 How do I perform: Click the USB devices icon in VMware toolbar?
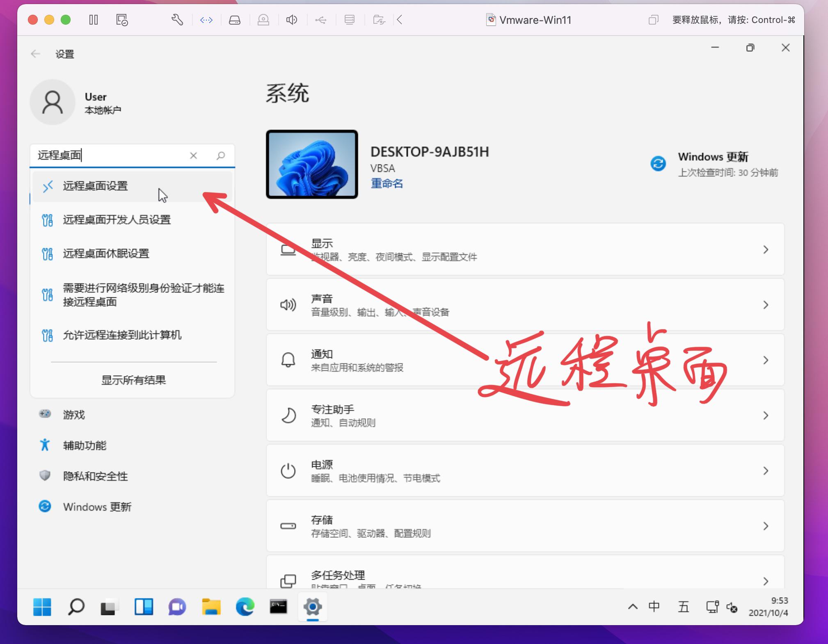click(x=321, y=19)
